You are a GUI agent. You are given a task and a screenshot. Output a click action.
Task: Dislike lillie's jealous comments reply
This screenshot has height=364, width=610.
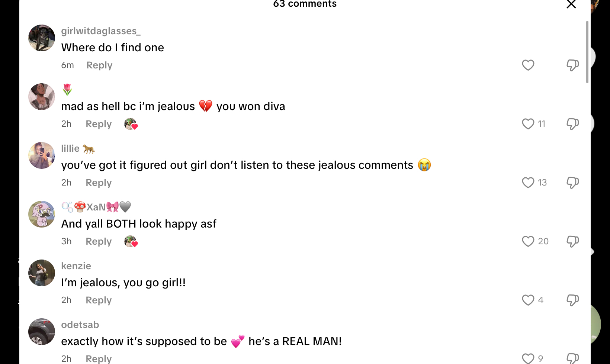click(572, 183)
